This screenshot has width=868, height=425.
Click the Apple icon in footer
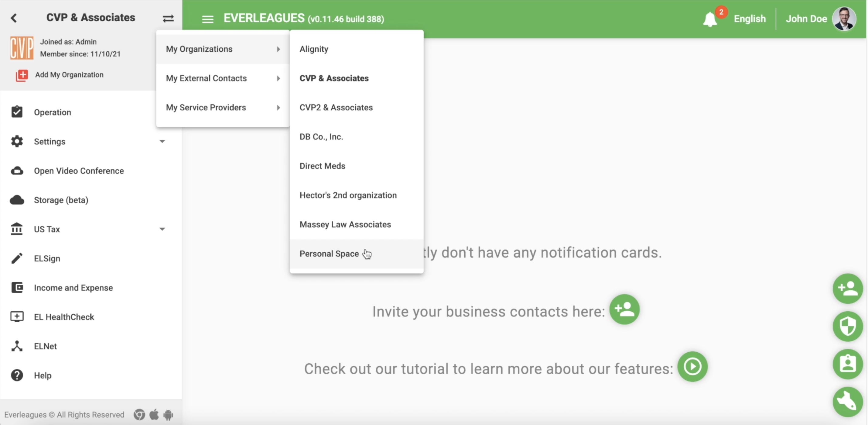(x=154, y=414)
